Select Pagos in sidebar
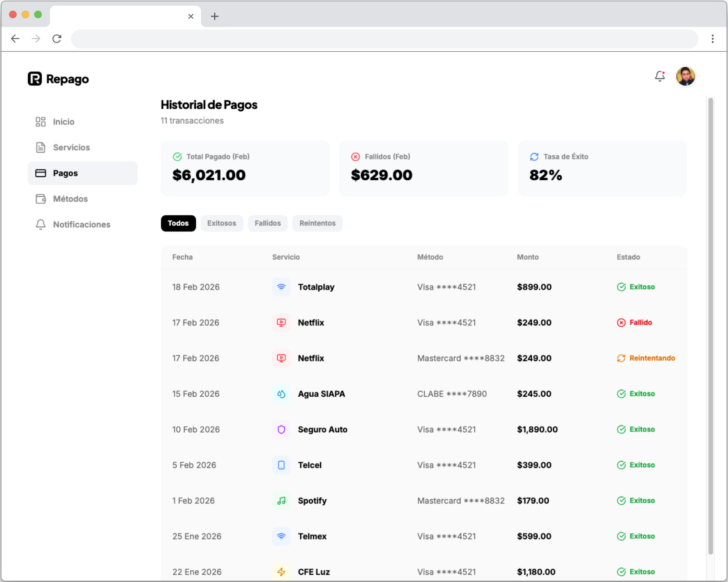Screen dimensions: 728x582 83,173
